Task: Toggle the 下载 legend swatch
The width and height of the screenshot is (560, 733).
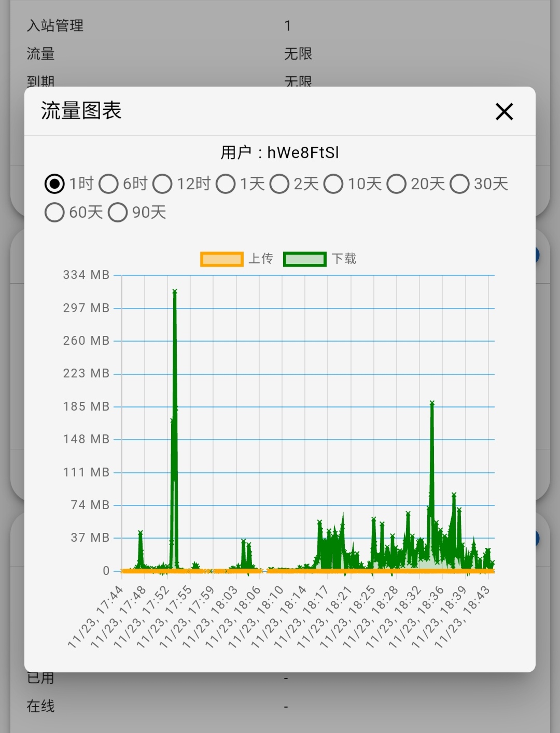Action: 305,259
